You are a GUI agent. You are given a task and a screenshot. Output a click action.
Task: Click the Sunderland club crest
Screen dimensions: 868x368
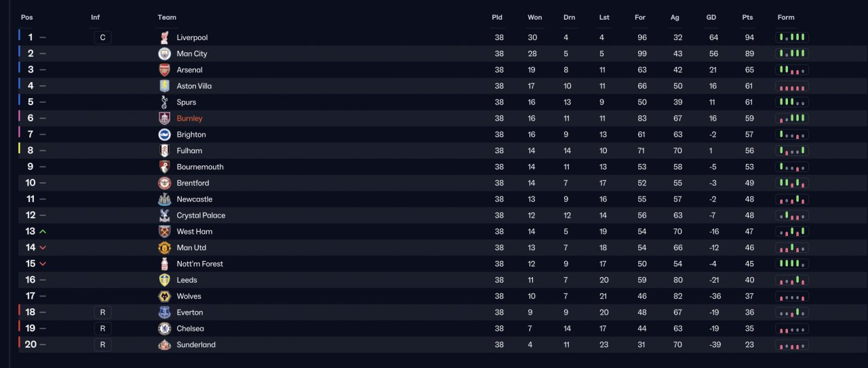click(x=164, y=345)
